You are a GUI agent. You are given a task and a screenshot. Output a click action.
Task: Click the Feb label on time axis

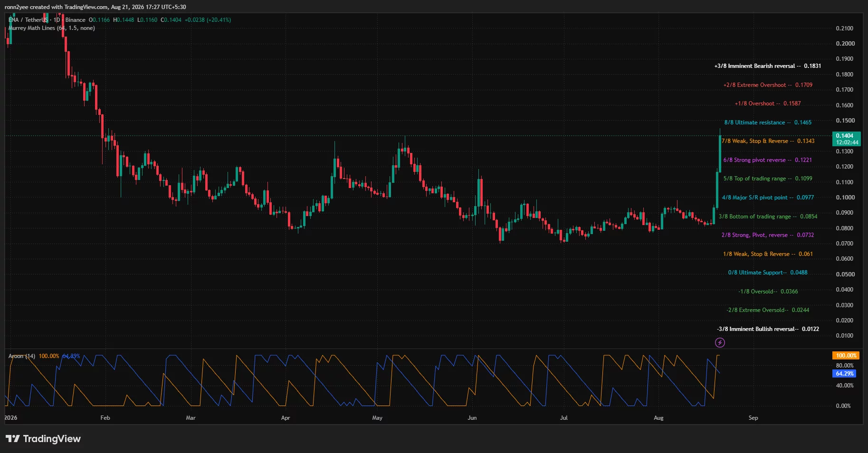(x=105, y=418)
